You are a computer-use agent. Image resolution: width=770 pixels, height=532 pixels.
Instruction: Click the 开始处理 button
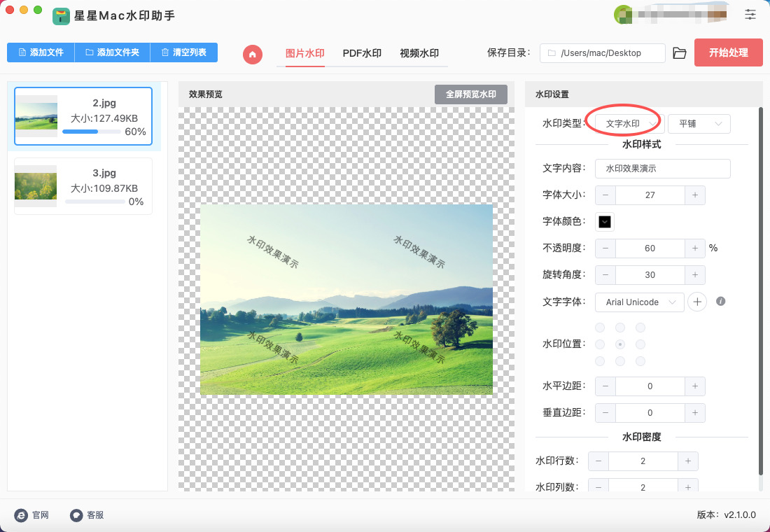pos(728,52)
